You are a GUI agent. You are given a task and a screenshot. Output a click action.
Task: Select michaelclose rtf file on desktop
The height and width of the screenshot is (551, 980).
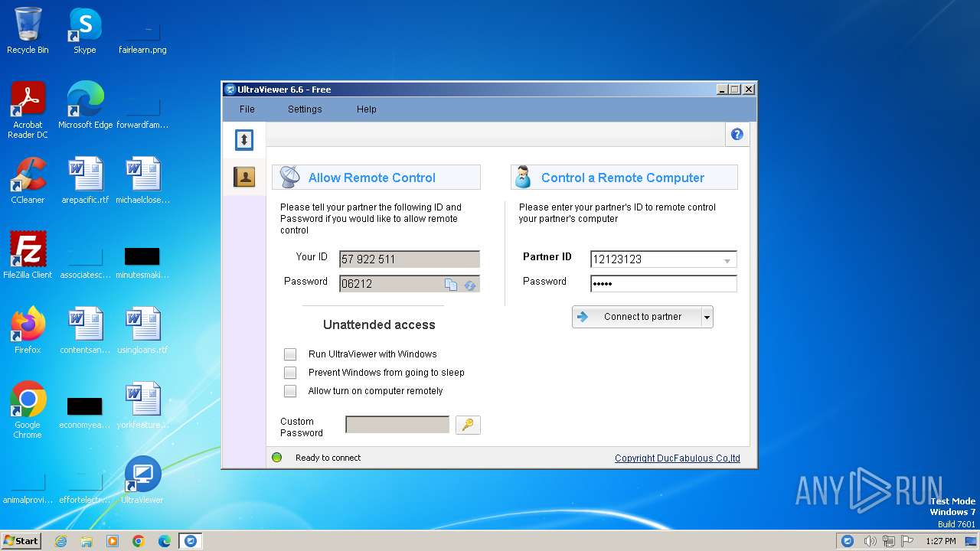(142, 181)
